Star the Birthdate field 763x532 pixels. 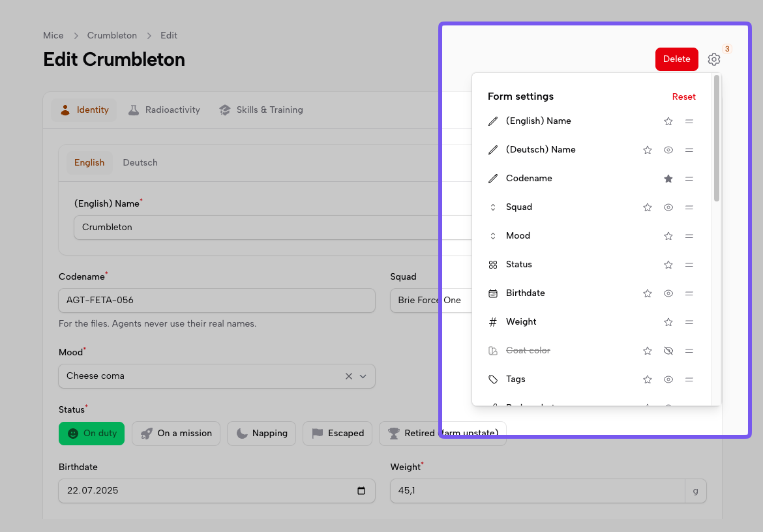pyautogui.click(x=647, y=294)
